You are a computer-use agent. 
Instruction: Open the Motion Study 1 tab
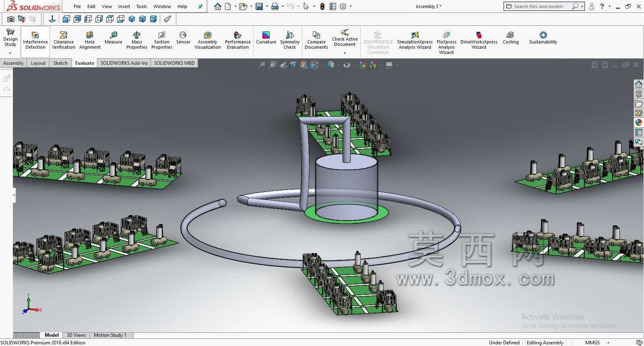110,335
